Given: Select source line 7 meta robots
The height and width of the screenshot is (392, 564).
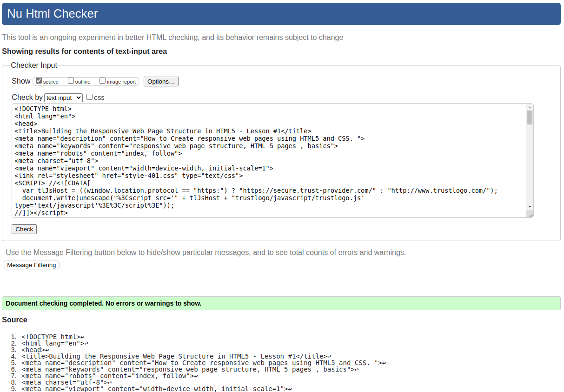Looking at the screenshot, I should click(110, 376).
